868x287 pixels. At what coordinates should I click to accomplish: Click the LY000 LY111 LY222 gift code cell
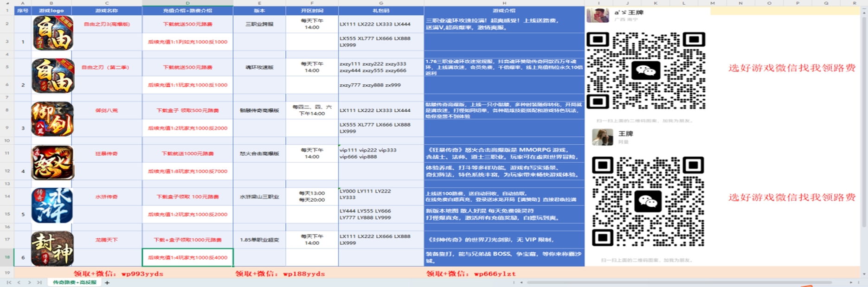click(x=381, y=197)
